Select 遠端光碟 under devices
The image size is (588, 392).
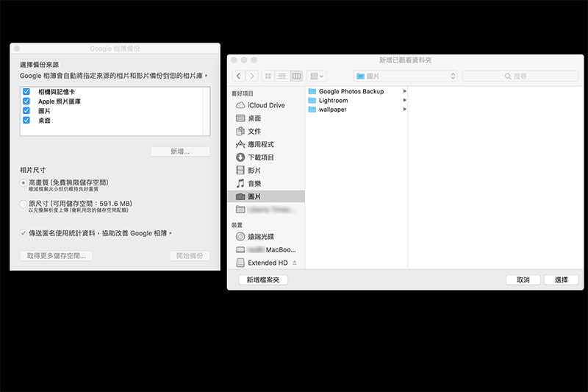[266, 237]
